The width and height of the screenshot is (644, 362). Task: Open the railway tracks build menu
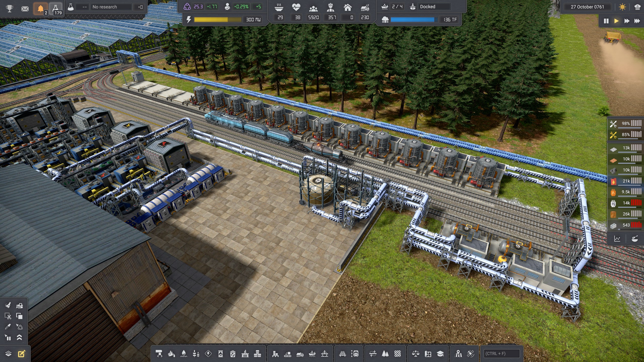coord(342,354)
